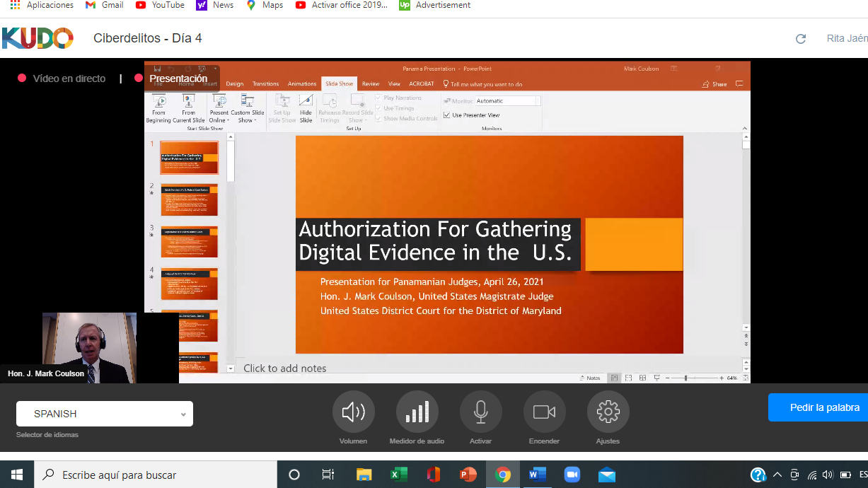868x488 pixels.
Task: Switch to Slide Sorter view icon
Action: coord(629,378)
